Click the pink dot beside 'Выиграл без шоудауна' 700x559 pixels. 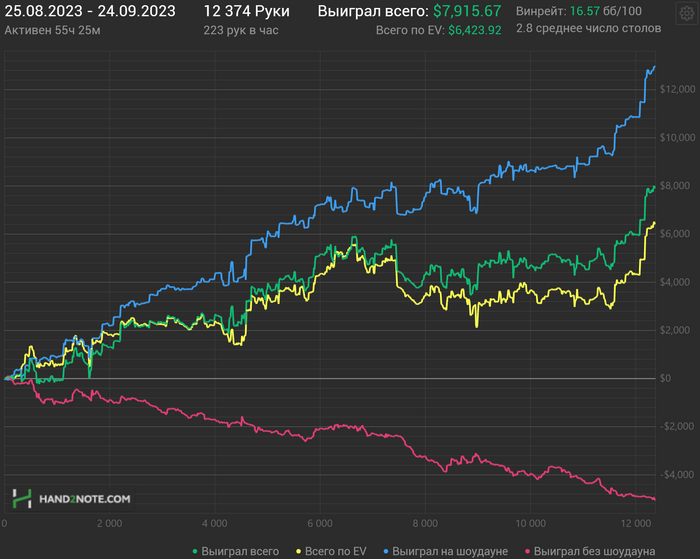[x=527, y=552]
